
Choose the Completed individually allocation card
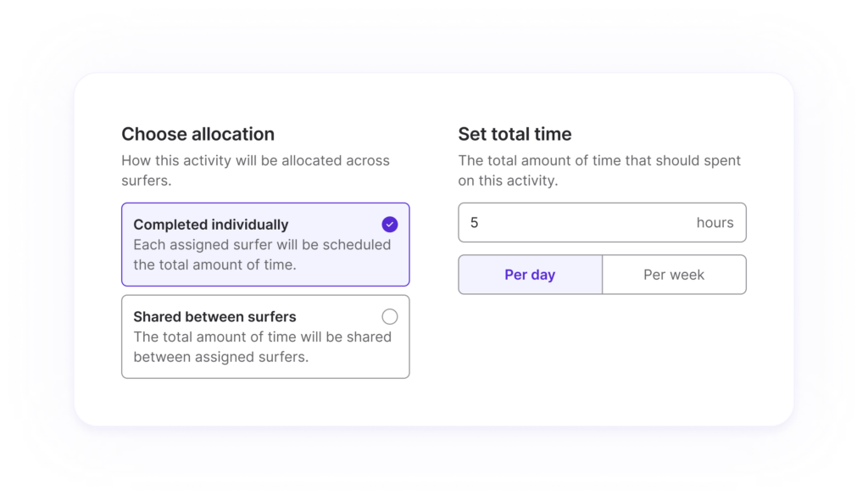coord(265,244)
